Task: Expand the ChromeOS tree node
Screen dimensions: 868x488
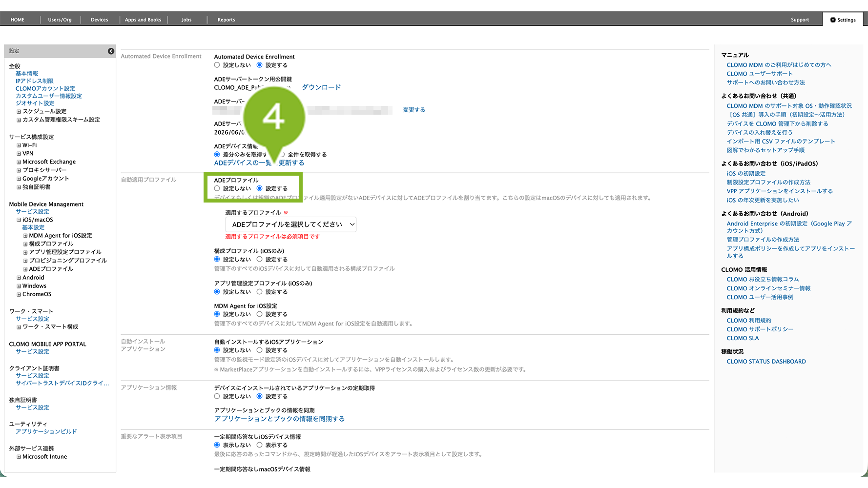Action: [19, 294]
